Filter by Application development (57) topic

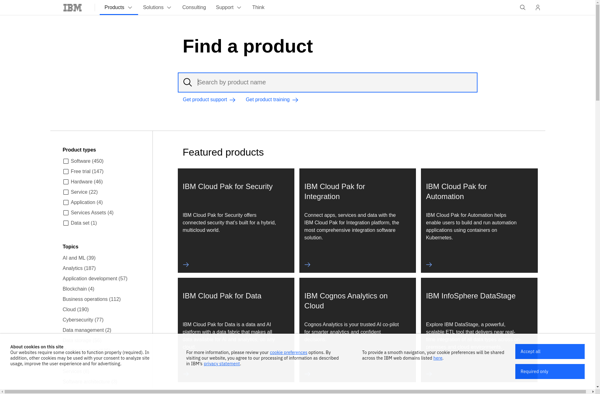tap(95, 278)
